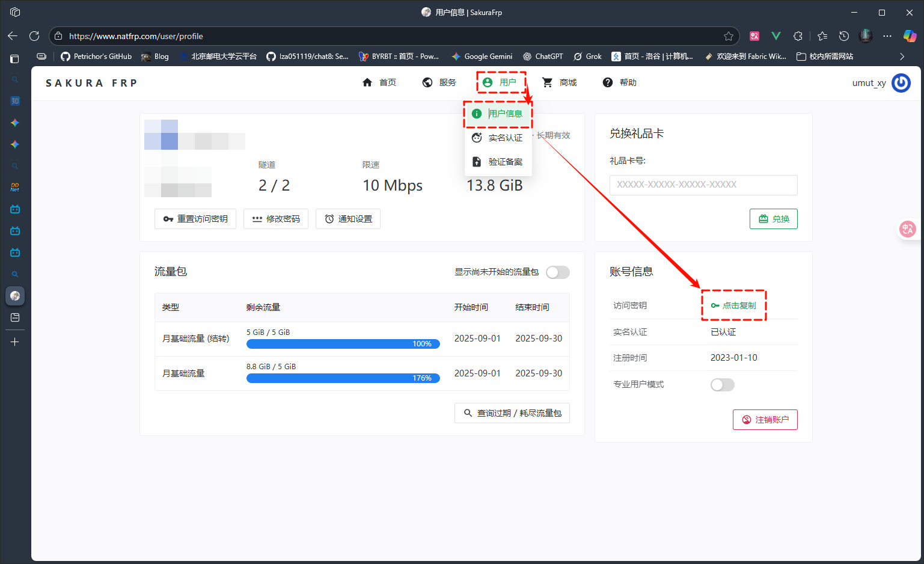Click the 月基础流量 (结转) row label
924x564 pixels.
click(196, 339)
